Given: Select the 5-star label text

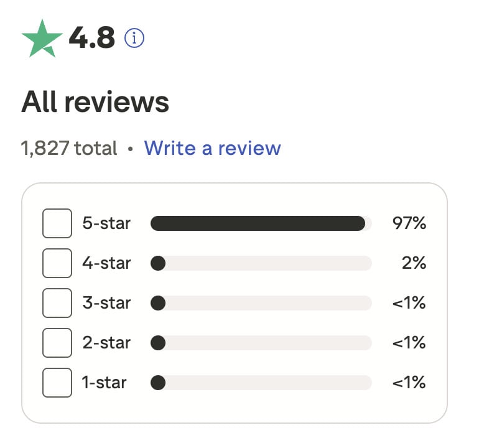Looking at the screenshot, I should 106,223.
